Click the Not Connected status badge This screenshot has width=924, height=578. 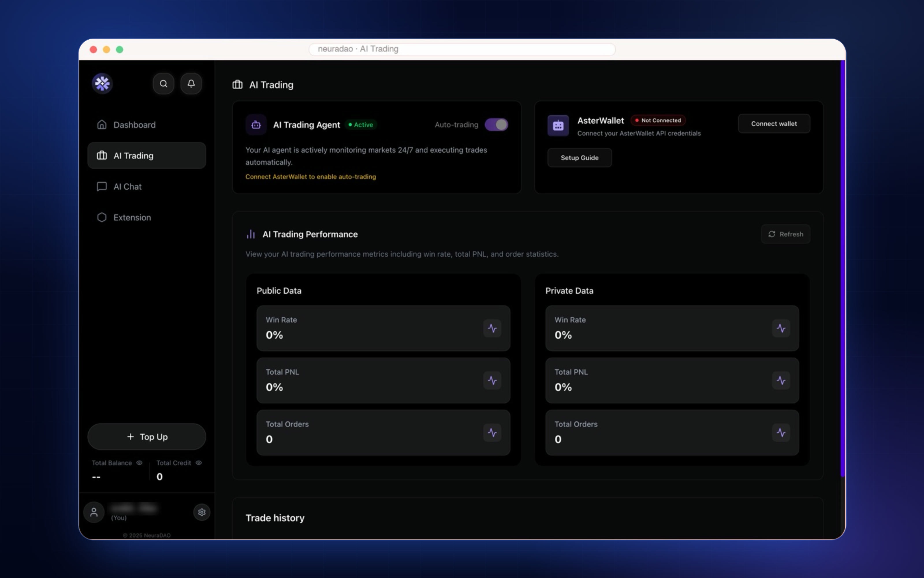(x=658, y=121)
